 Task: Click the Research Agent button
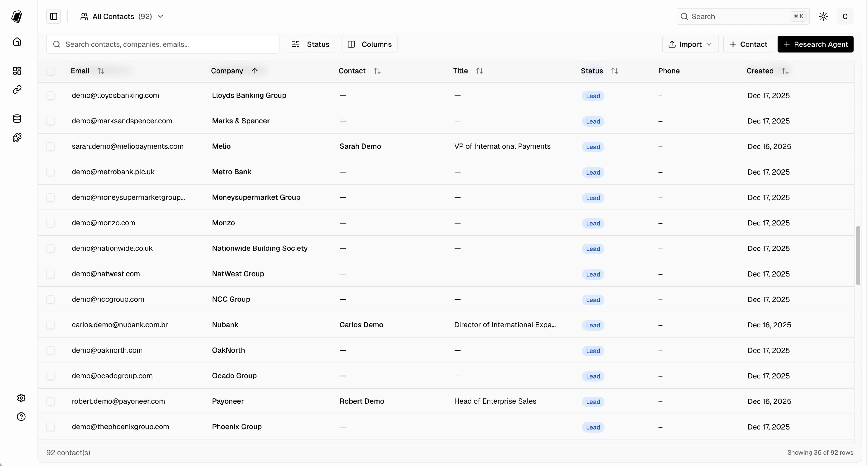click(x=815, y=44)
